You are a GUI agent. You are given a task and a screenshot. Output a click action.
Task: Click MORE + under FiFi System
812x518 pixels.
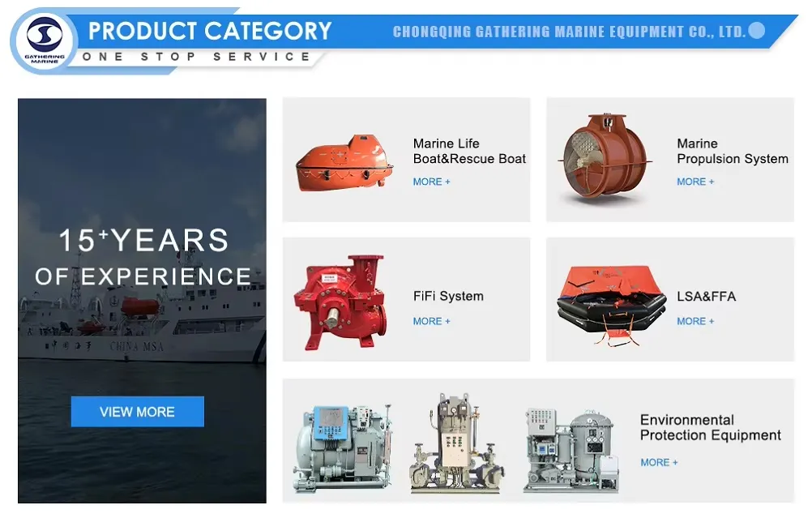(431, 321)
